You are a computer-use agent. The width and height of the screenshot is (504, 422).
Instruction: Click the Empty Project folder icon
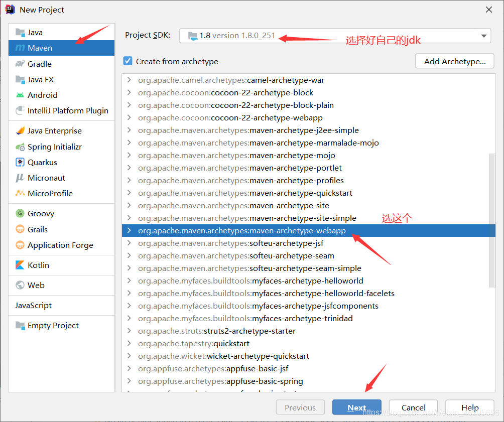pos(20,326)
